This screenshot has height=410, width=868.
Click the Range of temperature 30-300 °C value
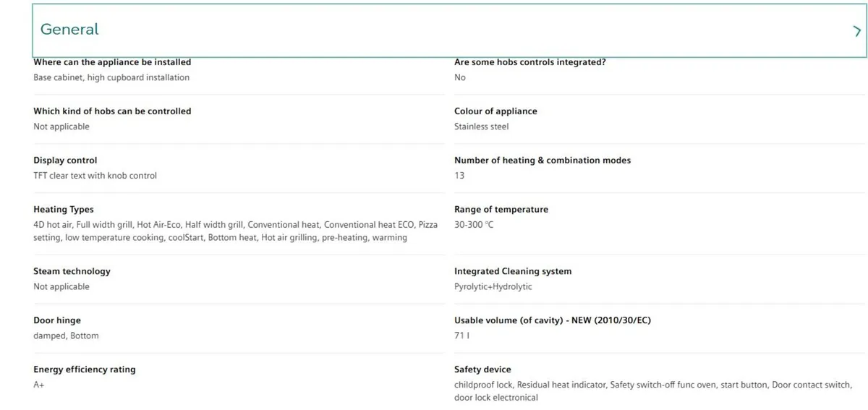(x=474, y=225)
